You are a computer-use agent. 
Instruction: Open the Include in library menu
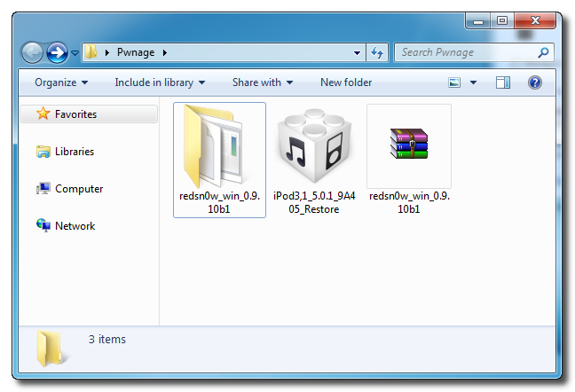pos(160,82)
